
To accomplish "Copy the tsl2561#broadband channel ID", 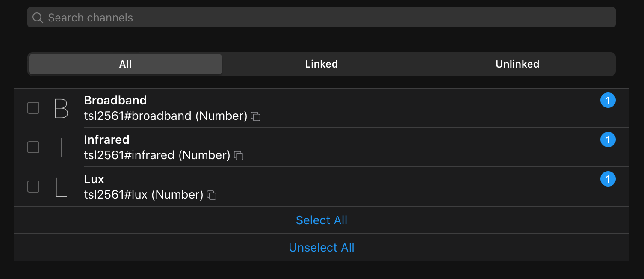I will (256, 116).
